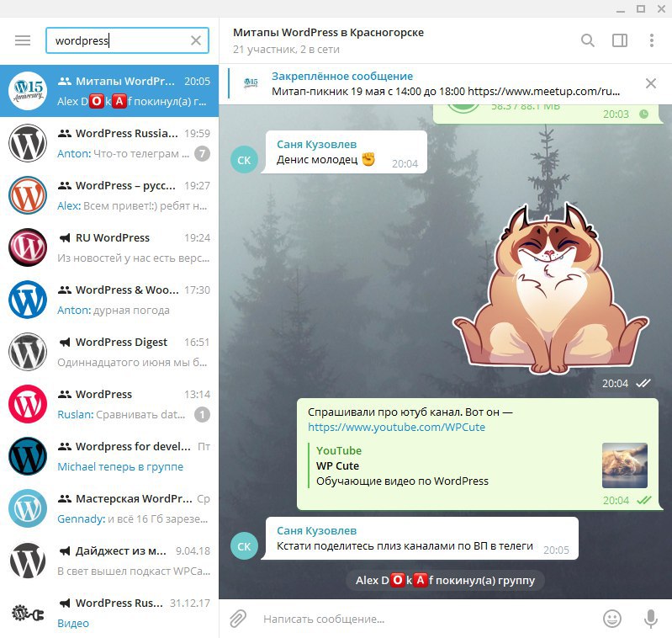
Task: Click the light blue Мастерская WordPress avatar
Action: pos(28,508)
